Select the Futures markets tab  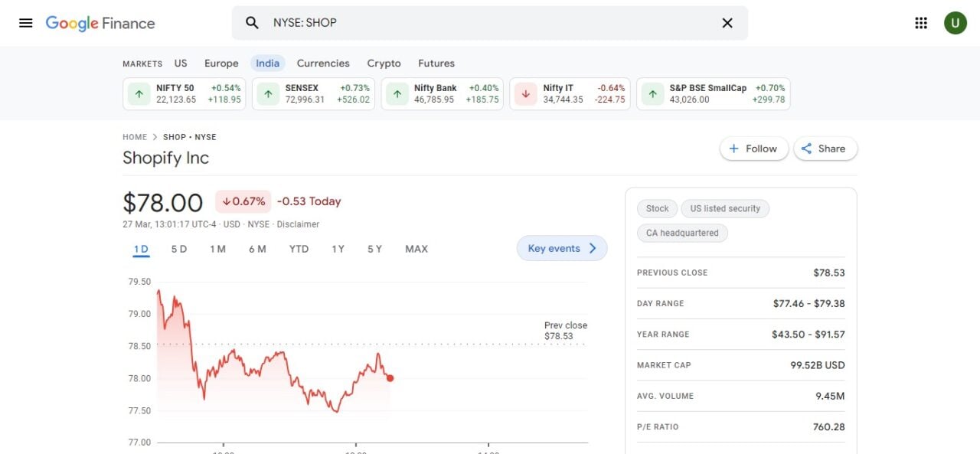436,64
